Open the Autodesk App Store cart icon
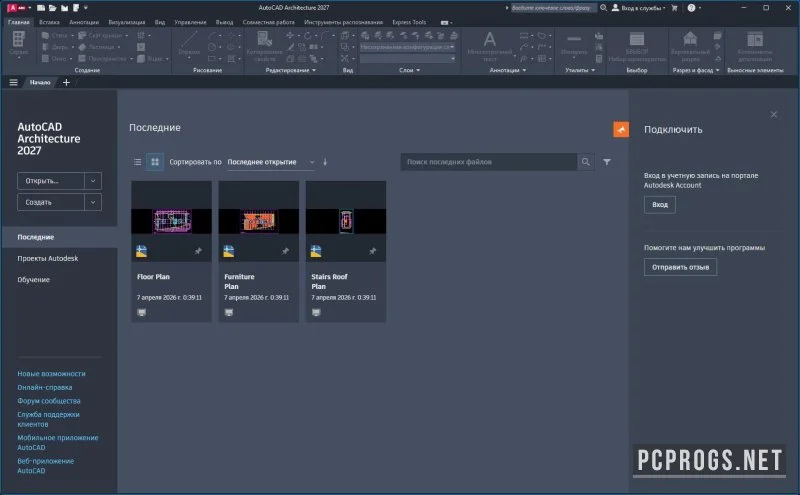The height and width of the screenshot is (495, 800). coord(674,8)
